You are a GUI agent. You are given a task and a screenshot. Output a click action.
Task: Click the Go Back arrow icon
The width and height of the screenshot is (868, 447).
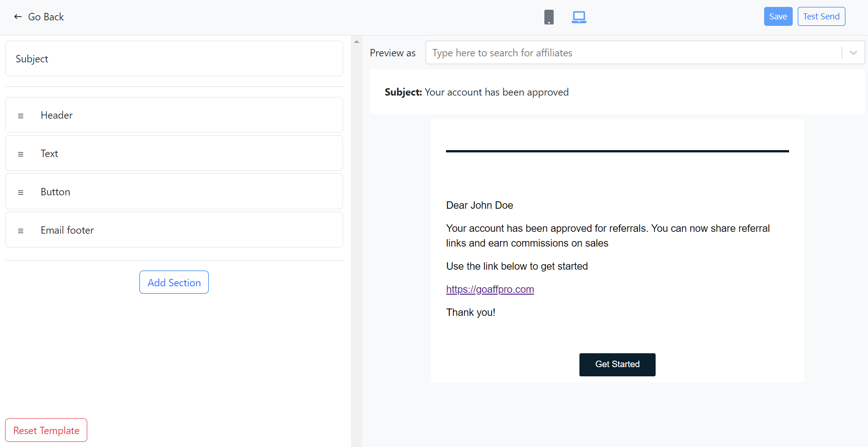pos(18,17)
